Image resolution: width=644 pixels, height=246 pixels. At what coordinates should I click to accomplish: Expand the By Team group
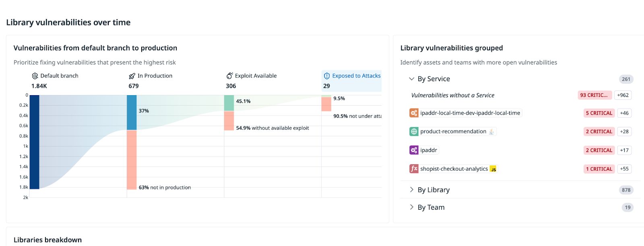(411, 207)
